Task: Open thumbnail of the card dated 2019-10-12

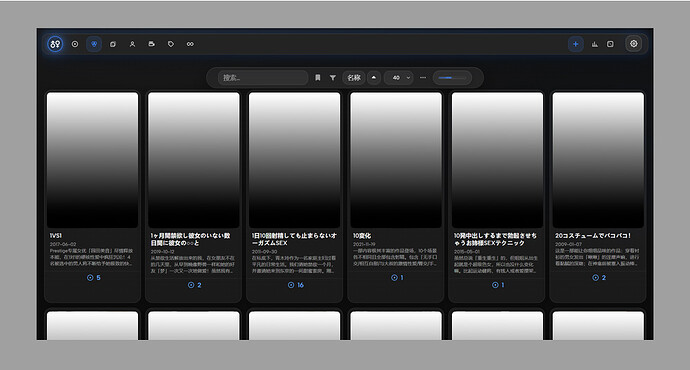Action: [x=194, y=160]
